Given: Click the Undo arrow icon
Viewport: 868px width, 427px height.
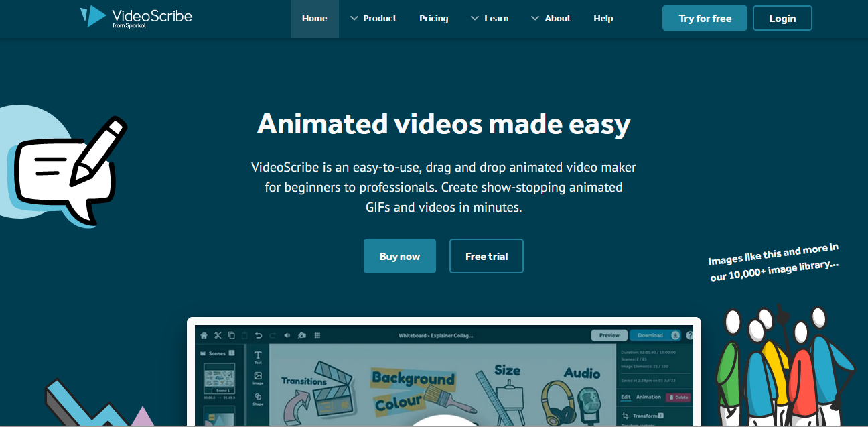Looking at the screenshot, I should [x=259, y=335].
